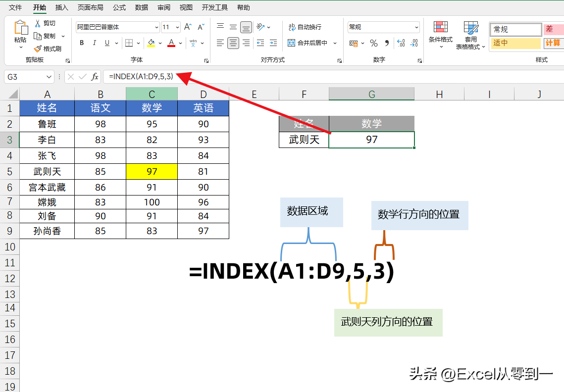Screen dimensions: 564x392
Task: Align text left
Action: pos(220,43)
